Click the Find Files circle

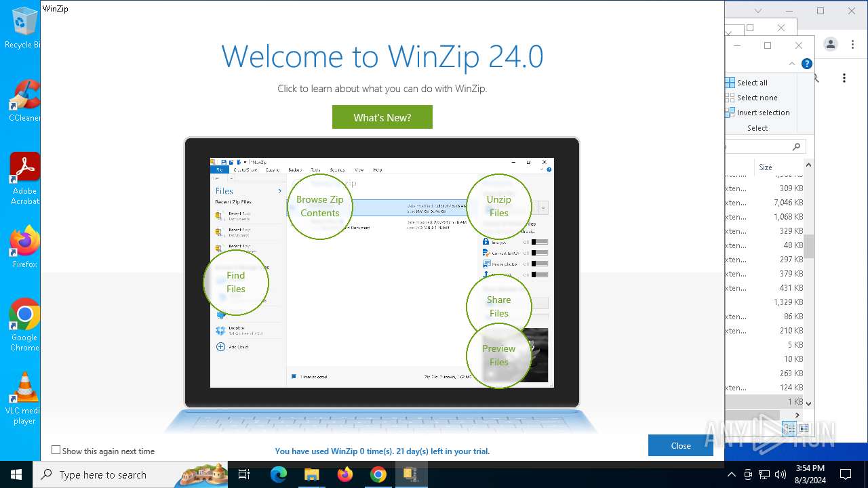click(x=236, y=282)
